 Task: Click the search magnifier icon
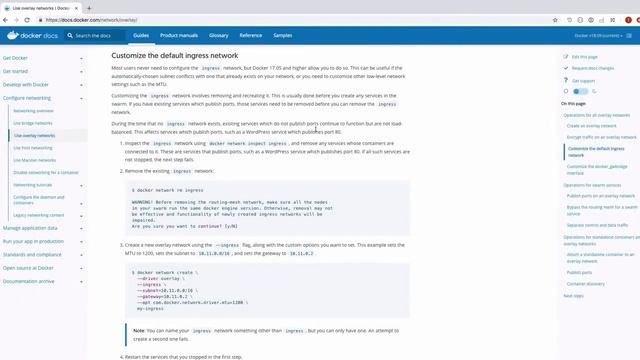click(x=70, y=36)
